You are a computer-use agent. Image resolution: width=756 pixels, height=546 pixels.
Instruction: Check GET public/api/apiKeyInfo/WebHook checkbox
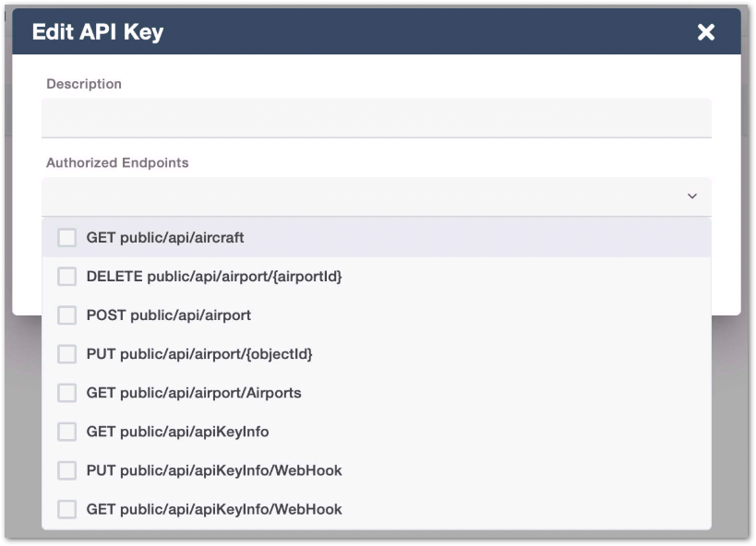(67, 509)
